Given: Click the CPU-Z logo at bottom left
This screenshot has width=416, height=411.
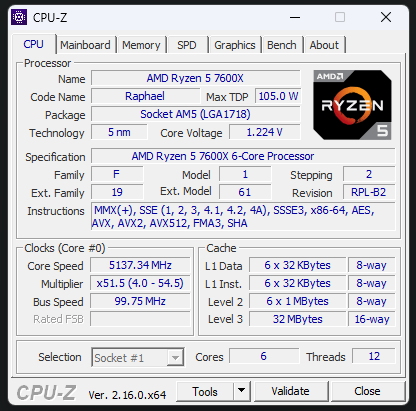Looking at the screenshot, I should pyautogui.click(x=46, y=392).
